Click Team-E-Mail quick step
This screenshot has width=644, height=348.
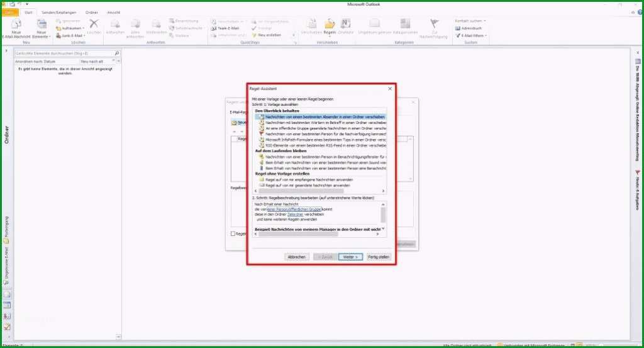tap(226, 28)
